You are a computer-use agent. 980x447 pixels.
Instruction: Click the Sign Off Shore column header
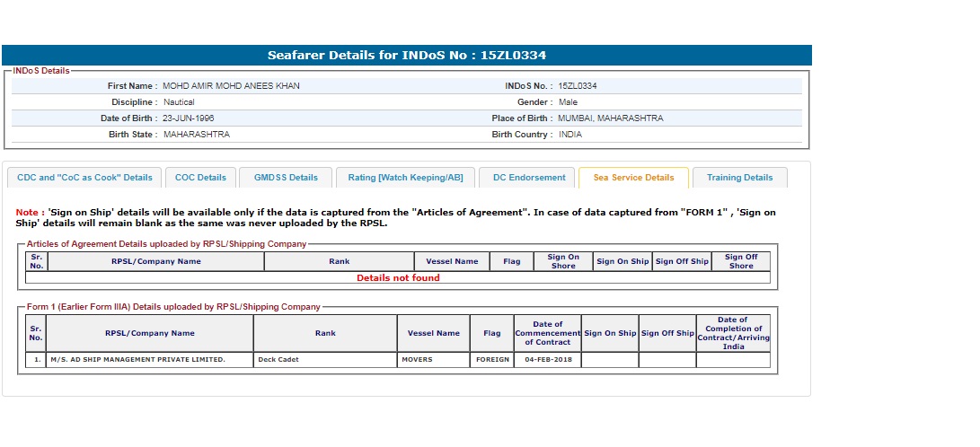[741, 261]
